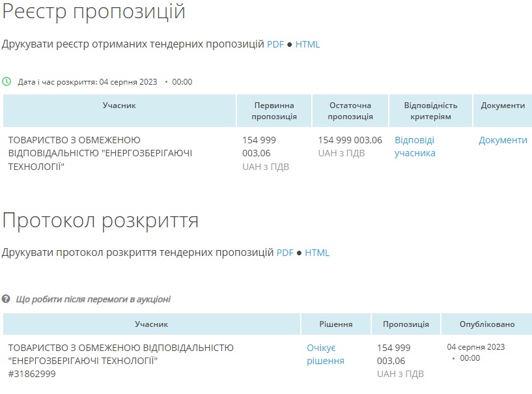
Task: Click the clock icon beside the disclosure date
Action: 7,82
